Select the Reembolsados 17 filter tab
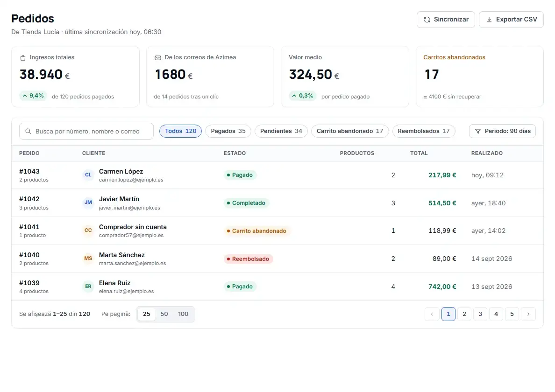This screenshot has width=555, height=392. click(x=424, y=131)
